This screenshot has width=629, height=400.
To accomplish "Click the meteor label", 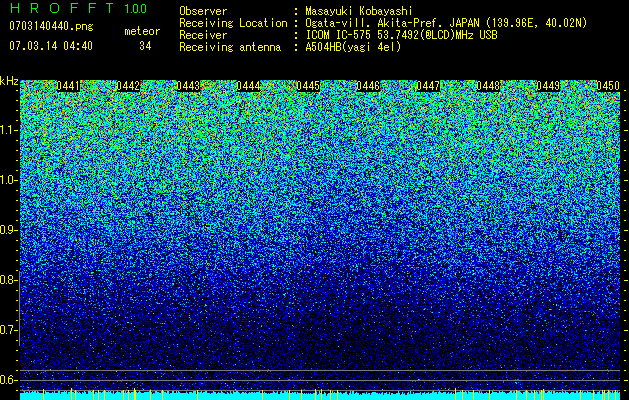I will [142, 31].
